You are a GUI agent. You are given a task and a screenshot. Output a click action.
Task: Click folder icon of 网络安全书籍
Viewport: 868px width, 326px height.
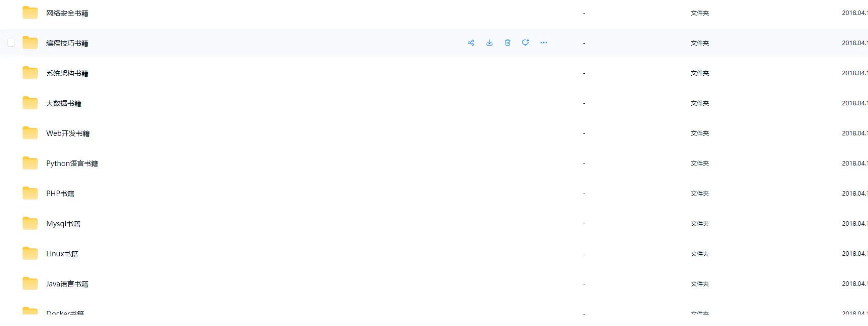click(30, 13)
